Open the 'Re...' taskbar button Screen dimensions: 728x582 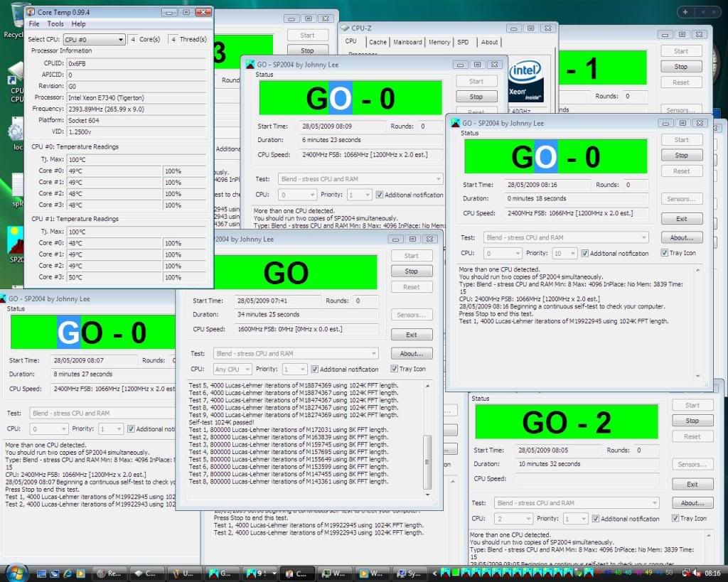[x=109, y=573]
